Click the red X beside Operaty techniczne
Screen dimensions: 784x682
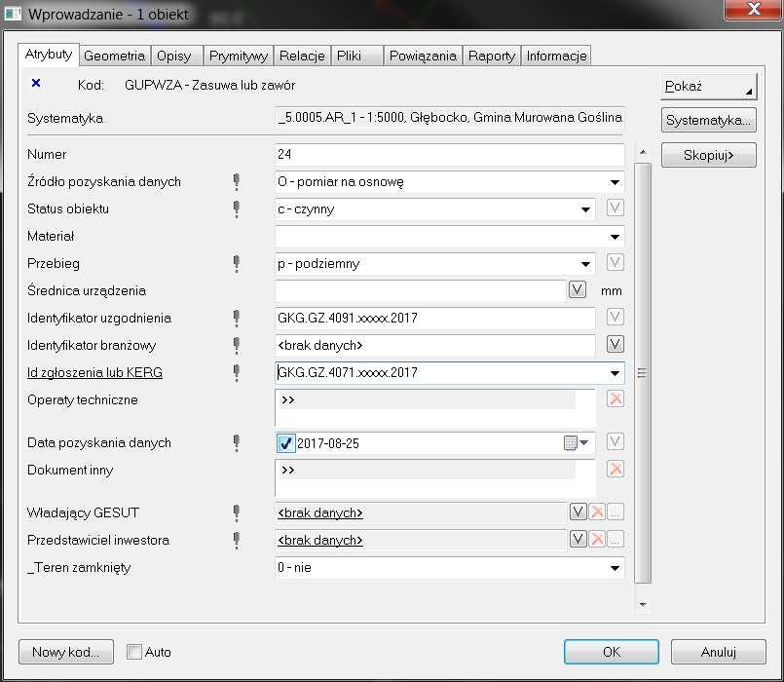tap(615, 398)
